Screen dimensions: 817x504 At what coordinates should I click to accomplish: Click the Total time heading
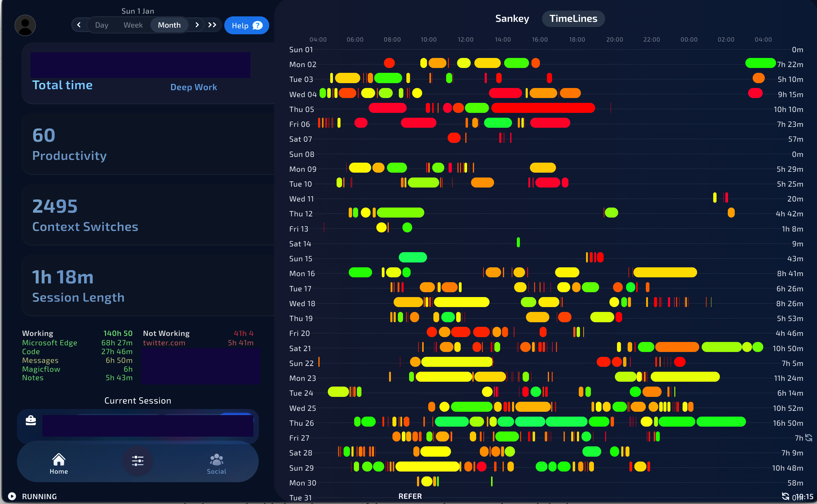[62, 85]
